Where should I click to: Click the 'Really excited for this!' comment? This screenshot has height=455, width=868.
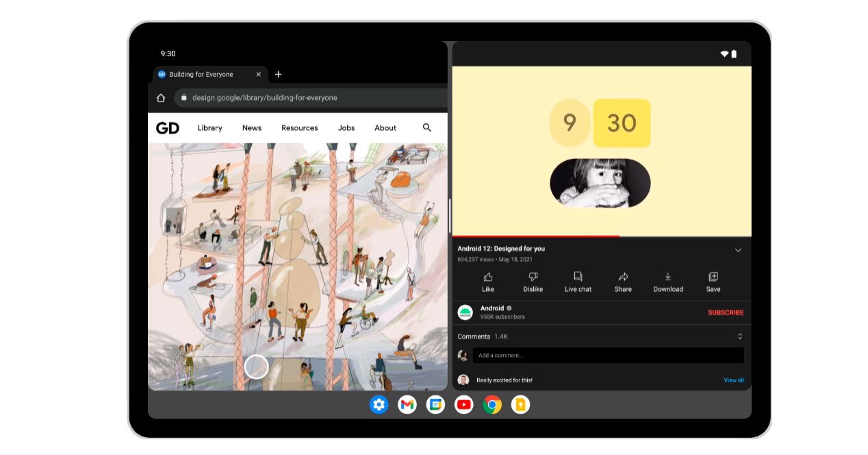tap(505, 380)
